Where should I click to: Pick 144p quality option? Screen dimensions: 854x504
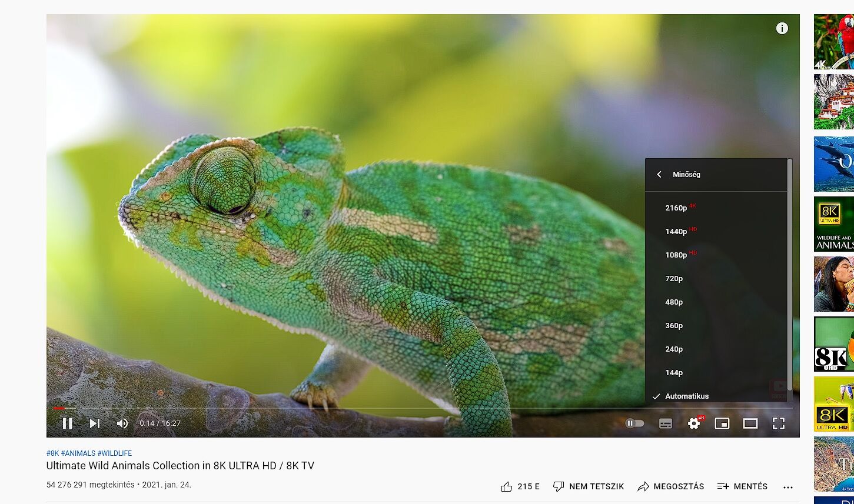pos(716,372)
